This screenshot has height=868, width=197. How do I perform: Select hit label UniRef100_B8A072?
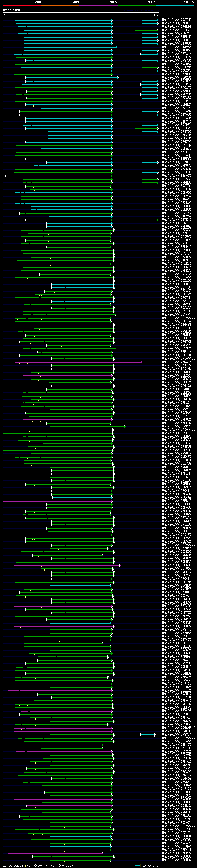(177, 176)
